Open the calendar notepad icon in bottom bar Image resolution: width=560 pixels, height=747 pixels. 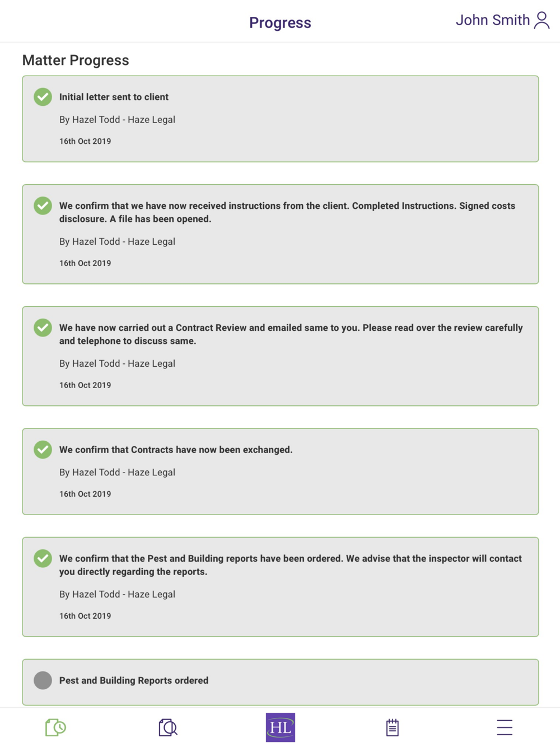[x=392, y=727]
